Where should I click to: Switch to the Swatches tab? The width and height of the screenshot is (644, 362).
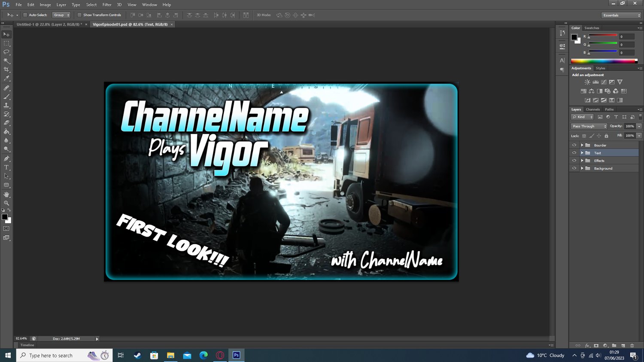coord(592,28)
